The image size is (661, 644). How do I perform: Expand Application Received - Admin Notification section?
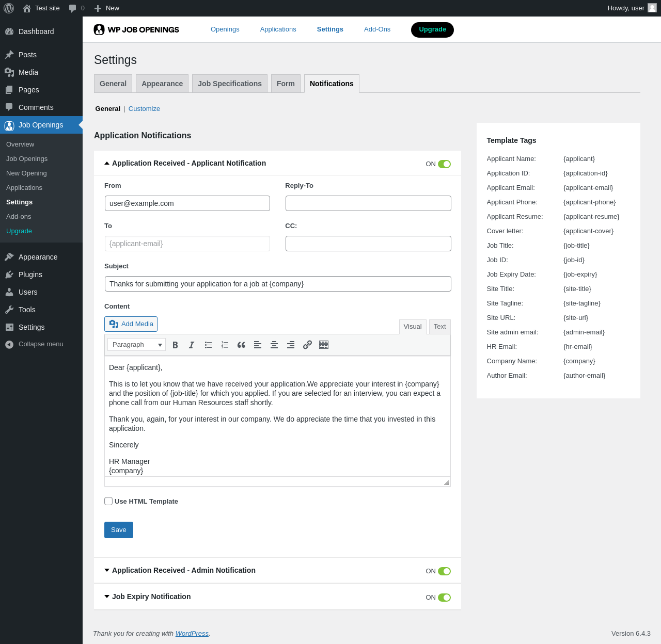click(183, 570)
